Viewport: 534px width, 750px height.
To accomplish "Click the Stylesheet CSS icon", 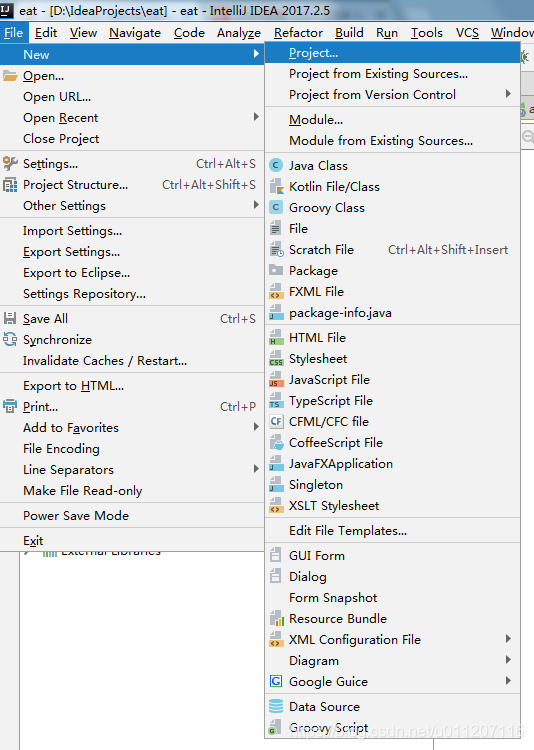I will (x=276, y=359).
